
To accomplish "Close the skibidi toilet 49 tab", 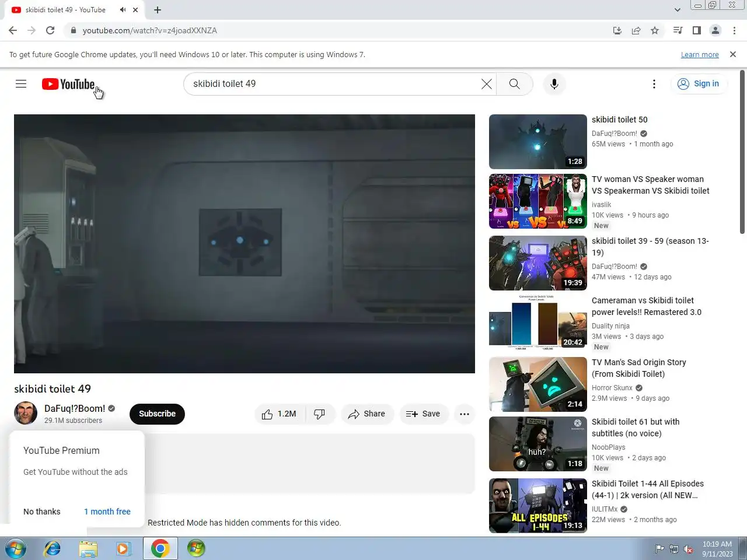I will click(135, 10).
